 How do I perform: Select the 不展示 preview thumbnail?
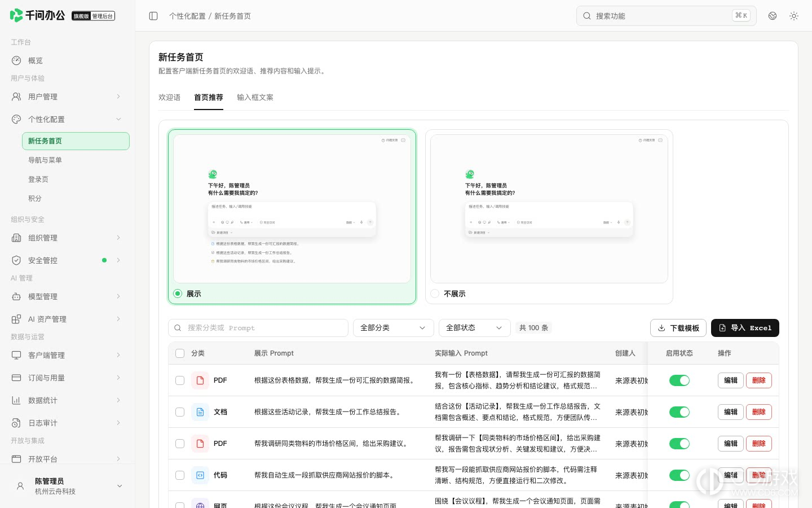point(549,209)
